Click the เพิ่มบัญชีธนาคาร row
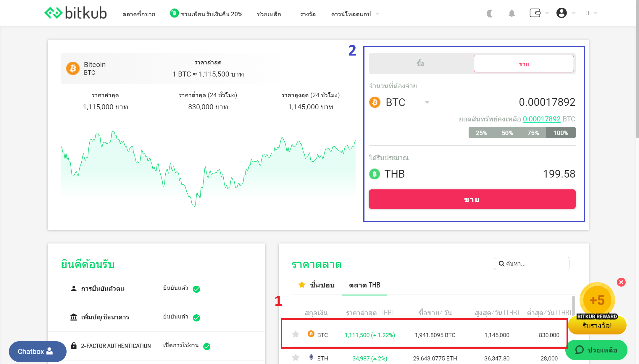 (156, 317)
